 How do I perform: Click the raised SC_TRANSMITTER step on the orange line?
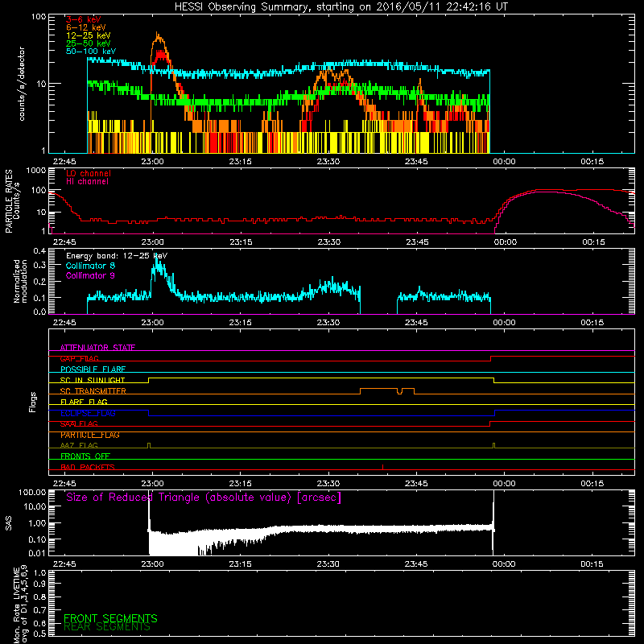378,389
